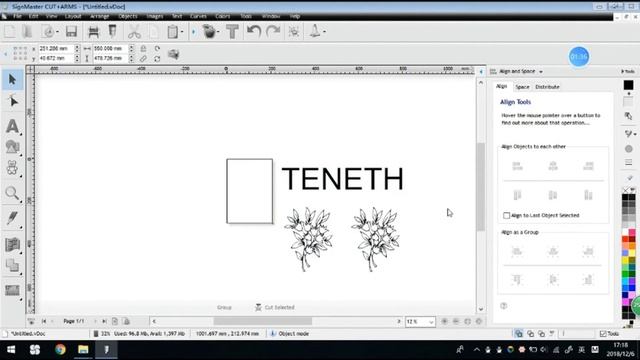The image size is (640, 360).
Task: Click the teddy bear clipart tool
Action: click(12, 168)
